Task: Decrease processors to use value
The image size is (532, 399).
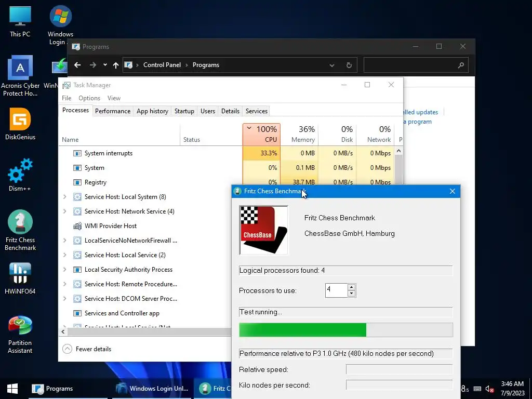Action: (x=352, y=294)
